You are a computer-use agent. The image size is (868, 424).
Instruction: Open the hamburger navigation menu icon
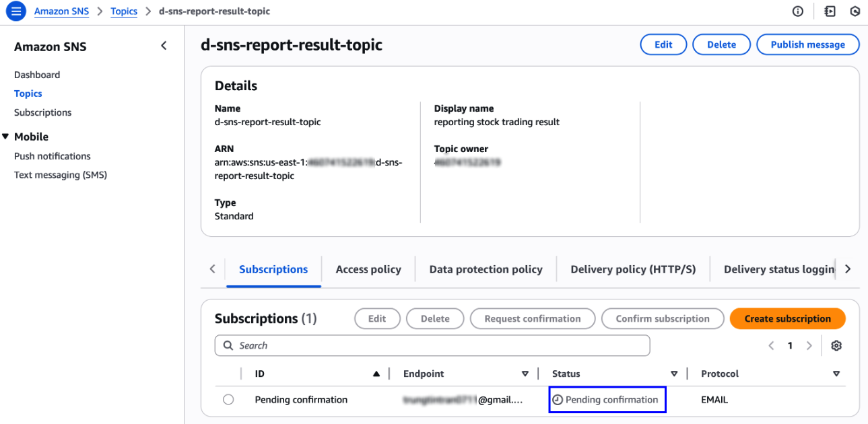(x=15, y=11)
